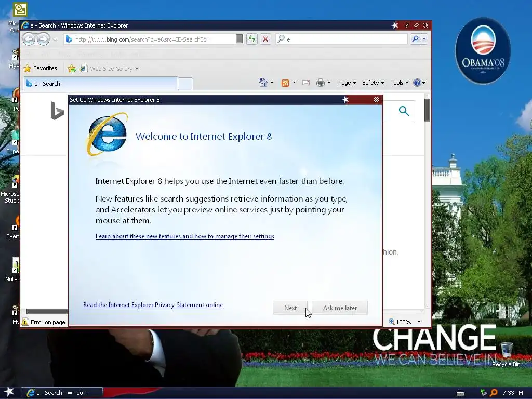This screenshot has height=399, width=532.
Task: Click the Ask me later button
Action: [340, 308]
